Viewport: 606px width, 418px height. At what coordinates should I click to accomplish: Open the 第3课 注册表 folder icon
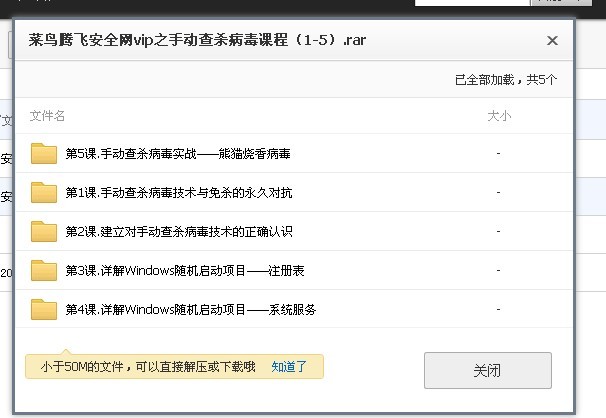(44, 270)
